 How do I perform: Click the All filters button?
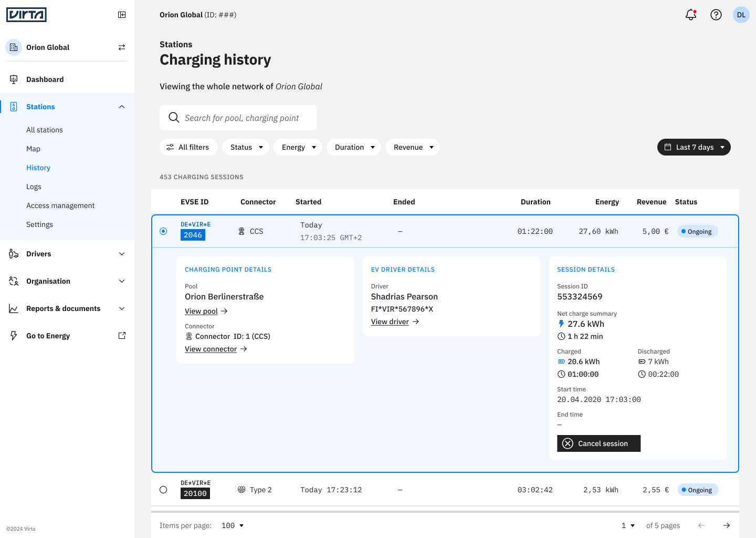point(188,147)
